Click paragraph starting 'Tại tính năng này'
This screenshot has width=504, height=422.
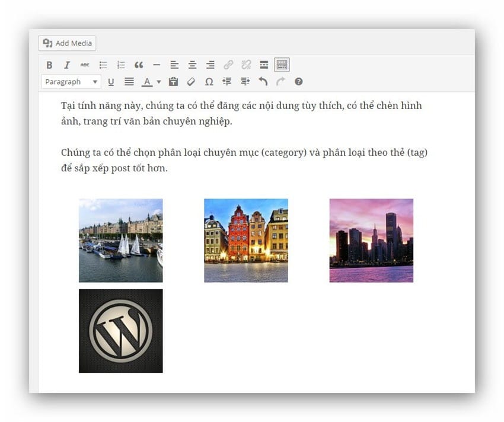coord(241,113)
